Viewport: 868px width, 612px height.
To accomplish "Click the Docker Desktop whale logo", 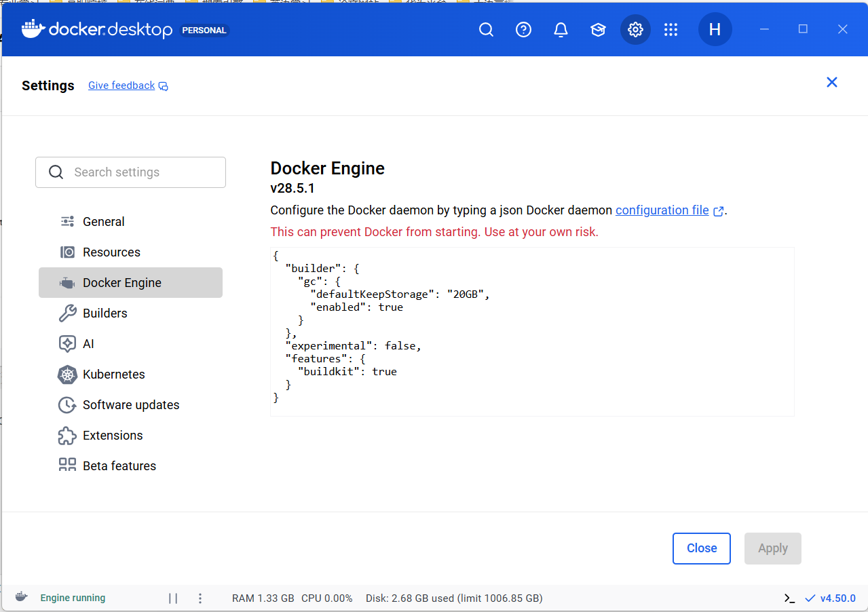I will (x=33, y=29).
